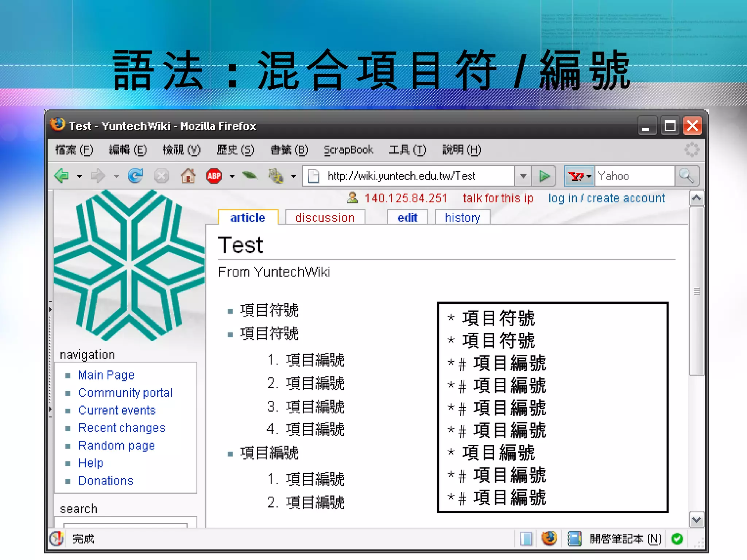Click the Firefox icon in the title bar
The height and width of the screenshot is (560, 747).
pos(58,125)
